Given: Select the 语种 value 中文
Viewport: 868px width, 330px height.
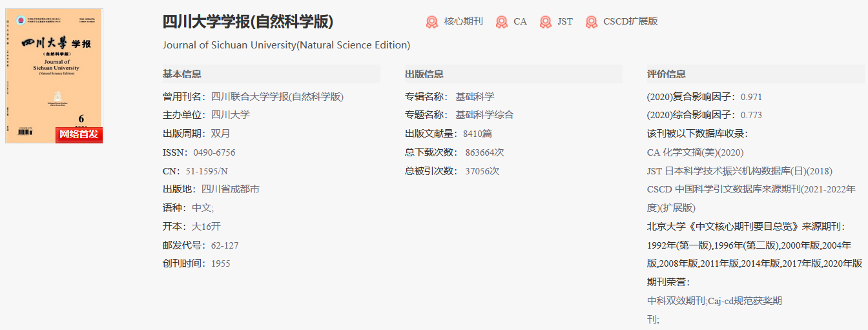Looking at the screenshot, I should pyautogui.click(x=203, y=208).
